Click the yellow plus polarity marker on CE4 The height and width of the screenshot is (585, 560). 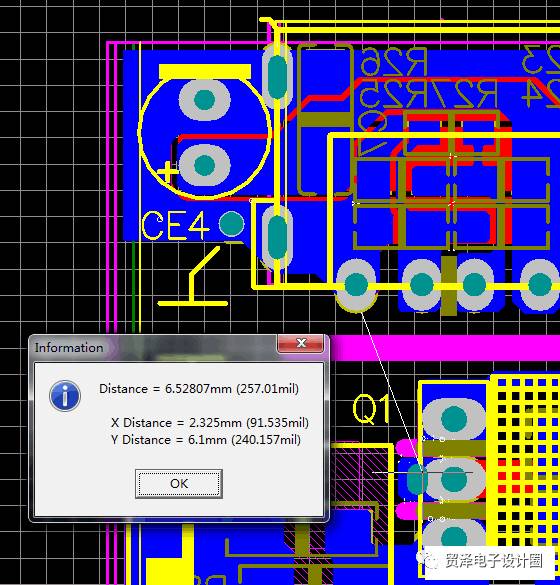(167, 172)
